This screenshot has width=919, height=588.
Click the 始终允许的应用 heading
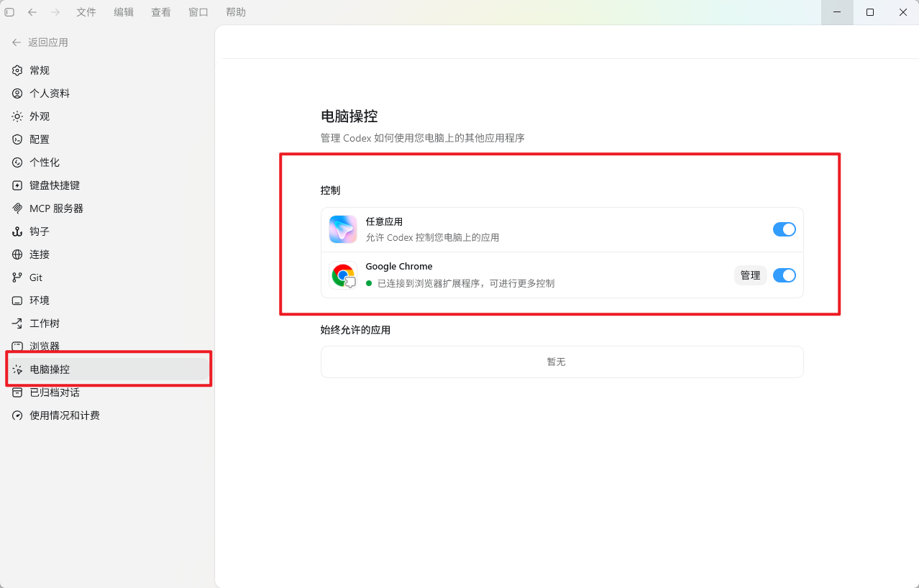click(x=355, y=330)
